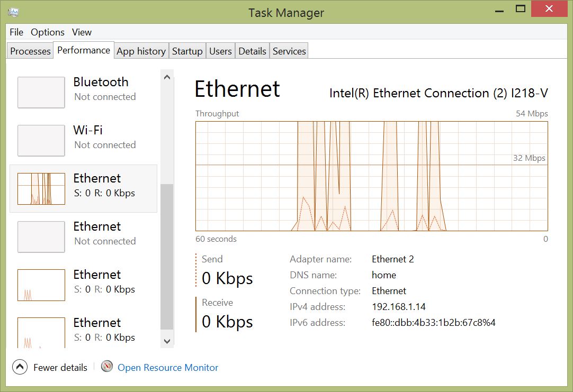This screenshot has width=573, height=392.
Task: Open the Options menu
Action: point(48,32)
